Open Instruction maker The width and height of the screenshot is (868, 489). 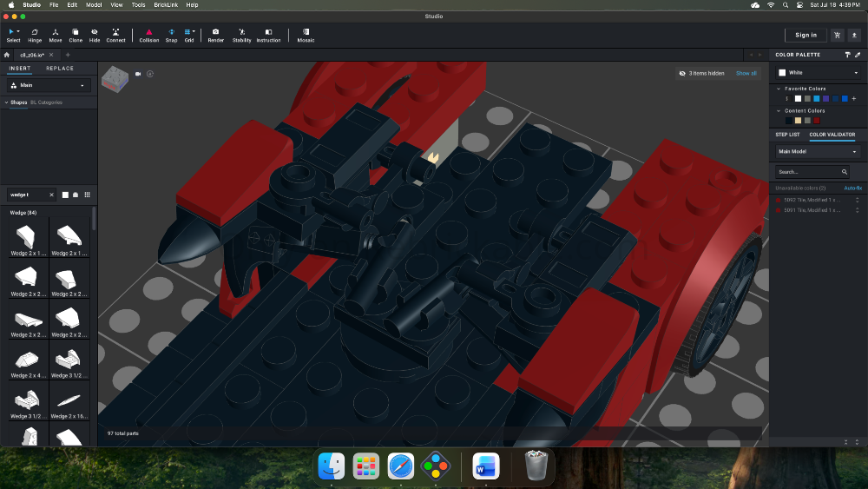(x=268, y=36)
